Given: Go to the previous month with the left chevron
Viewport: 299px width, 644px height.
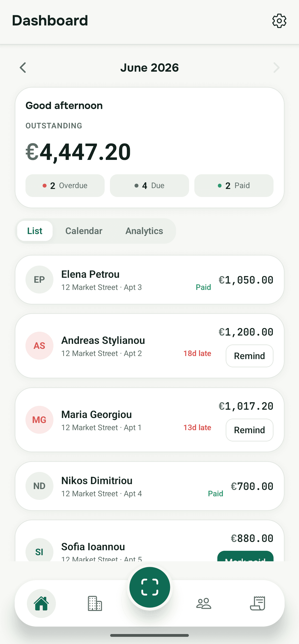Looking at the screenshot, I should [x=23, y=67].
